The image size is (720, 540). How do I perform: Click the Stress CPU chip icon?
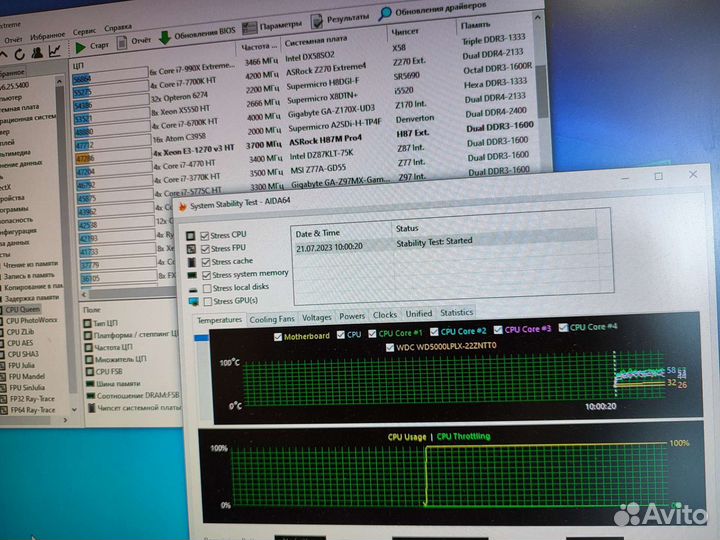point(191,236)
